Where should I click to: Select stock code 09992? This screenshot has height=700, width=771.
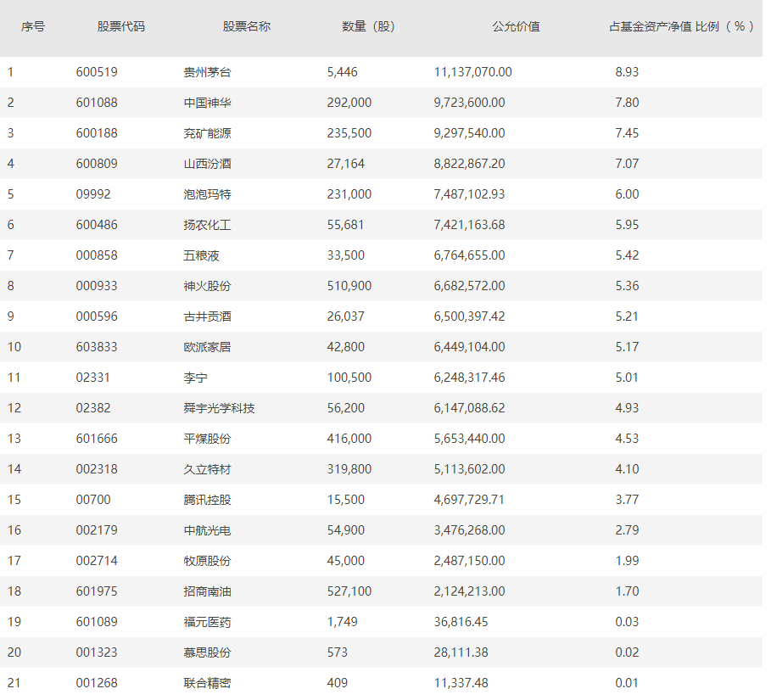pos(93,194)
